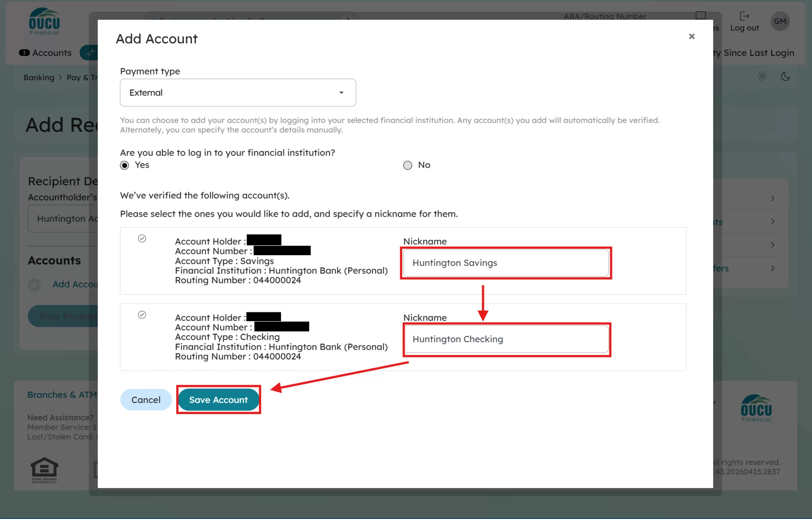The image size is (812, 519).
Task: Edit the Huntington Checking nickname field
Action: [505, 339]
